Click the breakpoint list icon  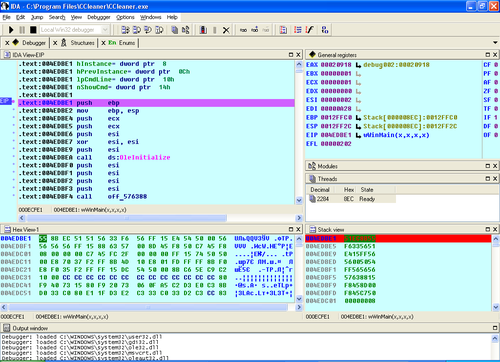pos(203,30)
